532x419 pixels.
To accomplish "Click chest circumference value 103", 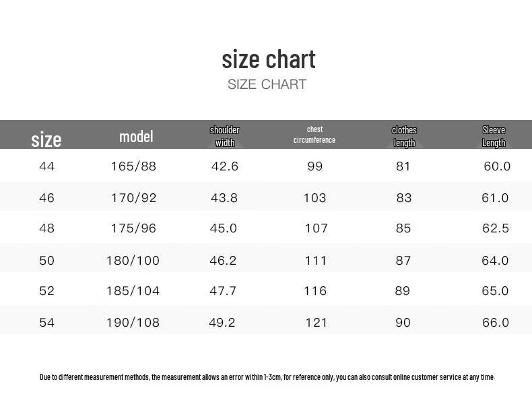I will pos(314,198).
